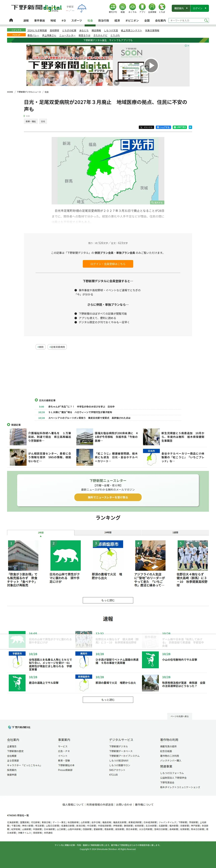Image resolution: width=216 pixels, height=868 pixels.
Task: Open latest article 赤ちゃんが先生に
Action: (x=81, y=407)
